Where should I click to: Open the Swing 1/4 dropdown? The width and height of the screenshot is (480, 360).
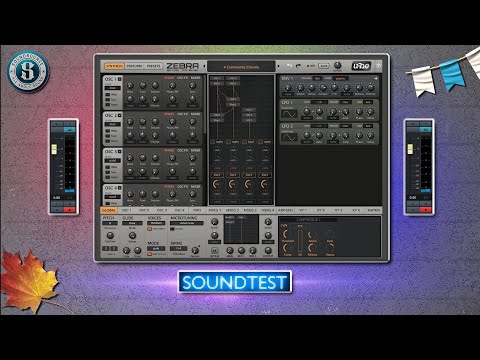tap(178, 249)
